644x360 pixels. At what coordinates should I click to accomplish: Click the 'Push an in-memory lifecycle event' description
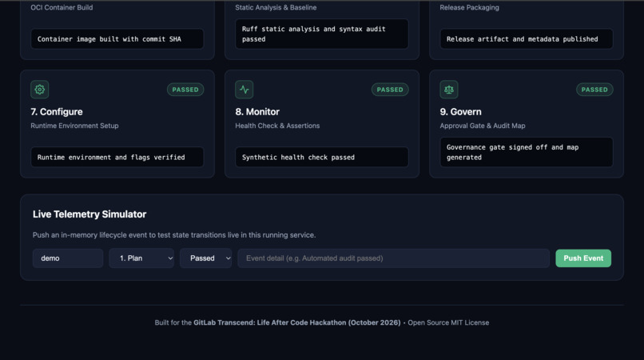coord(174,235)
